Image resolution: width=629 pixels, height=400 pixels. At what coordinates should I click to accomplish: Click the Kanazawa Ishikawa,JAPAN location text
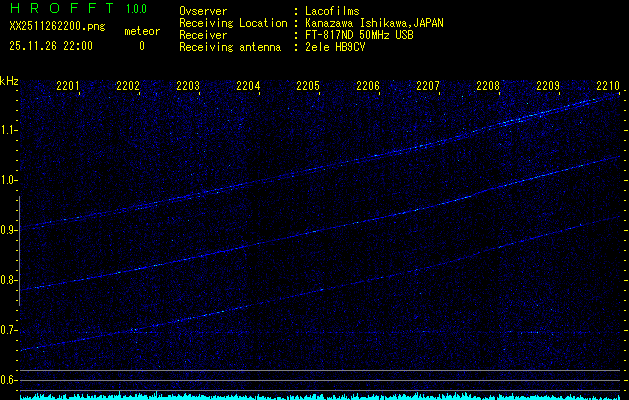point(375,23)
